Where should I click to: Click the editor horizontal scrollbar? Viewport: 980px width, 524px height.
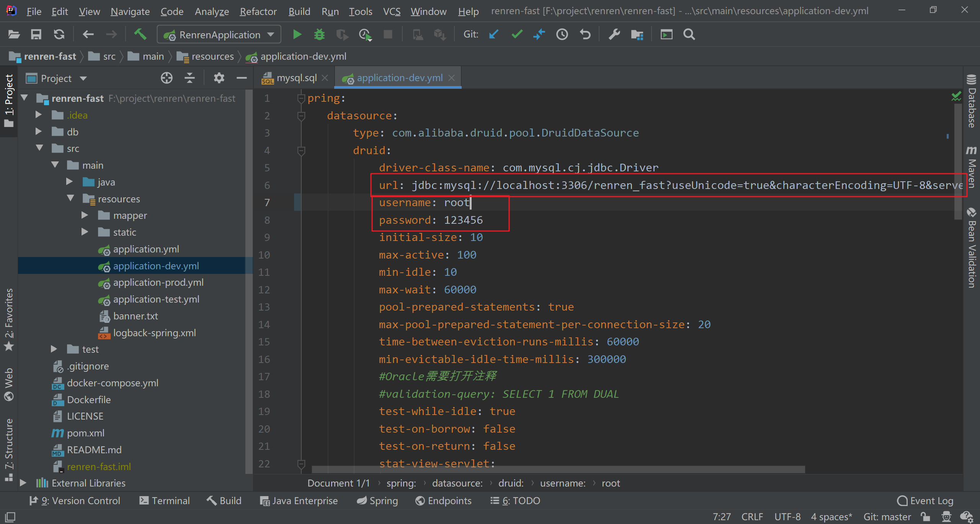tap(558, 469)
